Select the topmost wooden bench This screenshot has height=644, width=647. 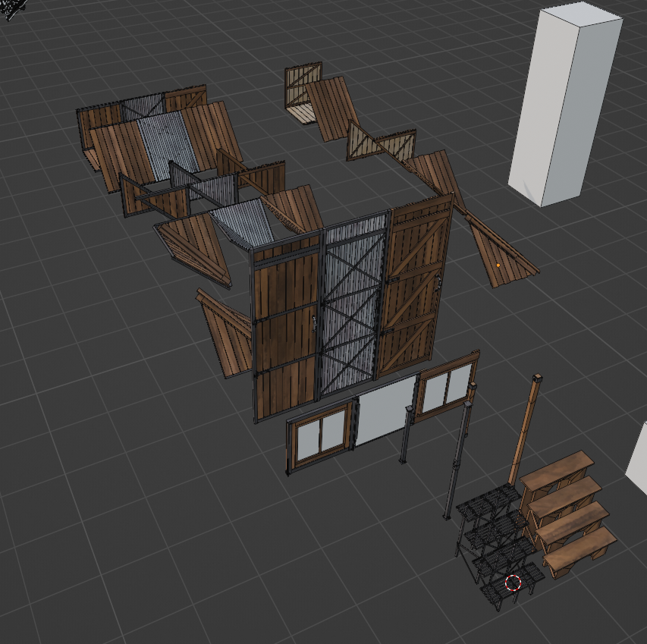tap(555, 473)
